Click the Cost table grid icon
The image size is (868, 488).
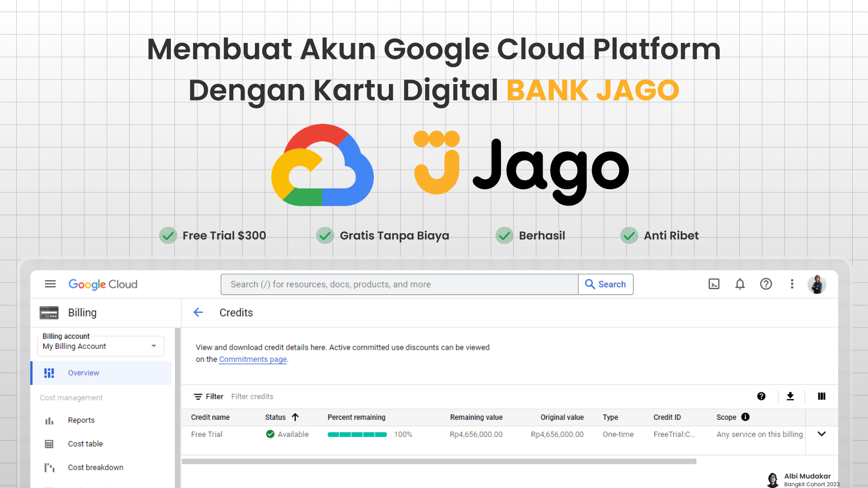coord(49,444)
